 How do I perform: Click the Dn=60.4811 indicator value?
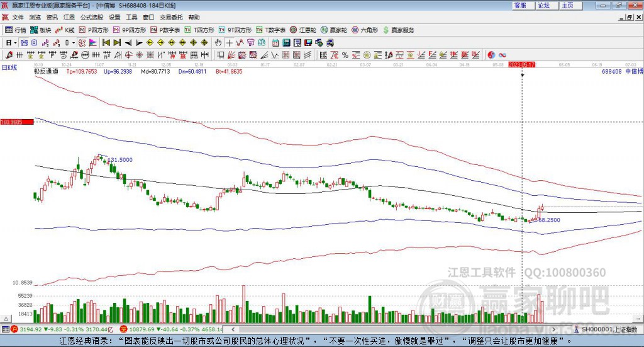click(x=192, y=72)
